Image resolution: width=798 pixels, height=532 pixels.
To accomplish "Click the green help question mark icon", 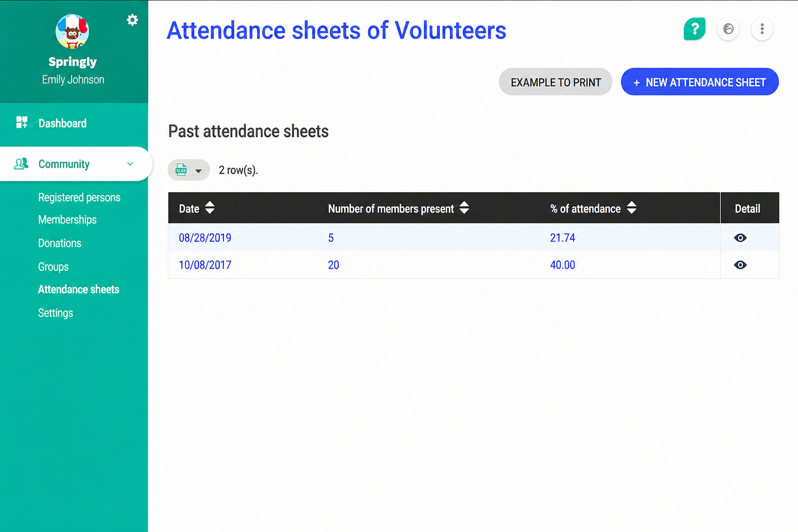I will click(x=695, y=29).
